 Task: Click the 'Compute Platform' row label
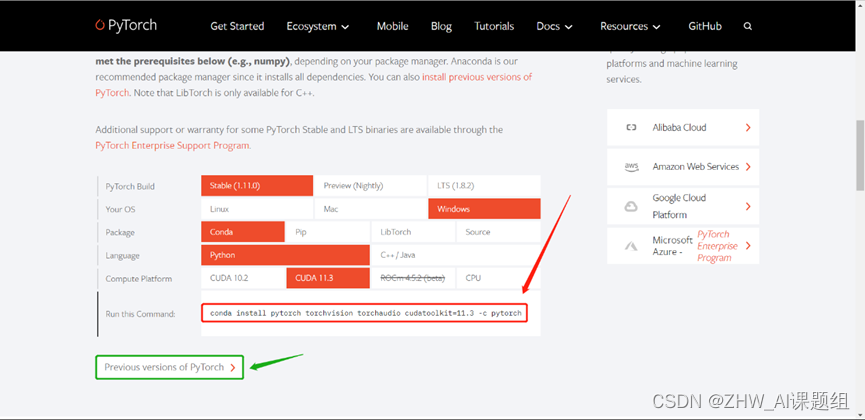138,279
